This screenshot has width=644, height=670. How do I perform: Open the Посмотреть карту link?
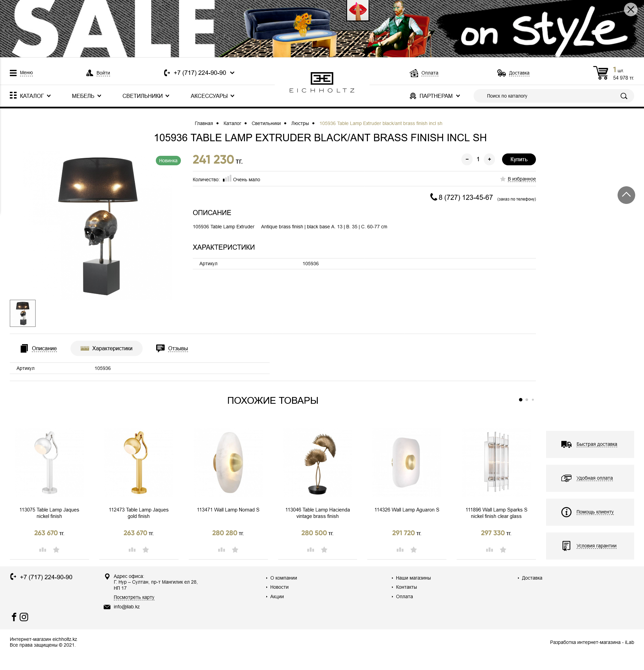(x=134, y=597)
